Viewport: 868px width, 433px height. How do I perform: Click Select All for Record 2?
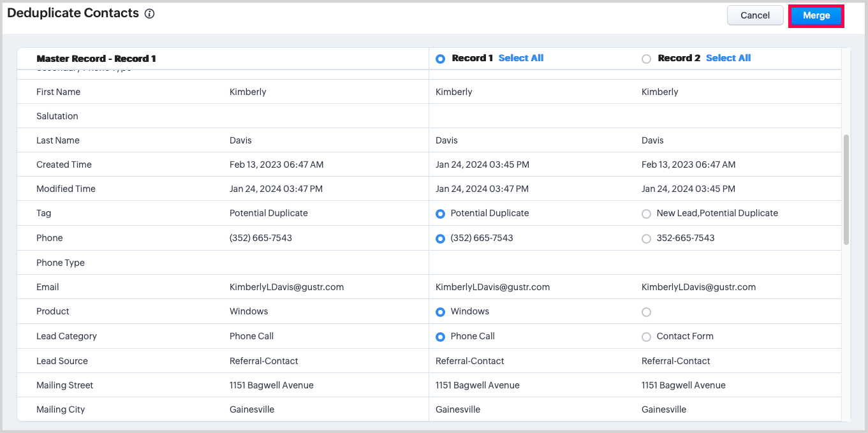click(x=728, y=58)
